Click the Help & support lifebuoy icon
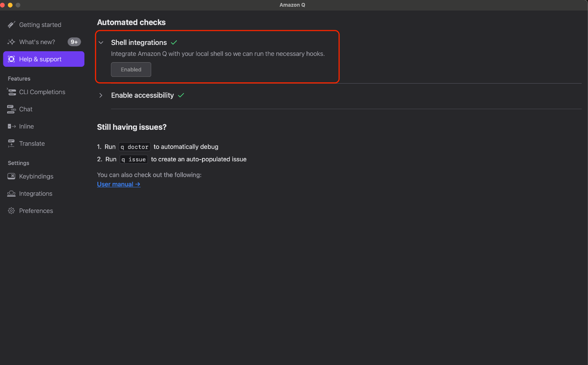The width and height of the screenshot is (588, 365). (11, 59)
